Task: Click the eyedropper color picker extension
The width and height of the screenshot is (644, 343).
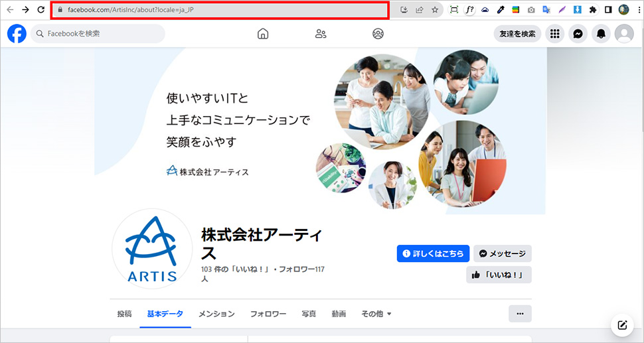Action: pyautogui.click(x=500, y=10)
